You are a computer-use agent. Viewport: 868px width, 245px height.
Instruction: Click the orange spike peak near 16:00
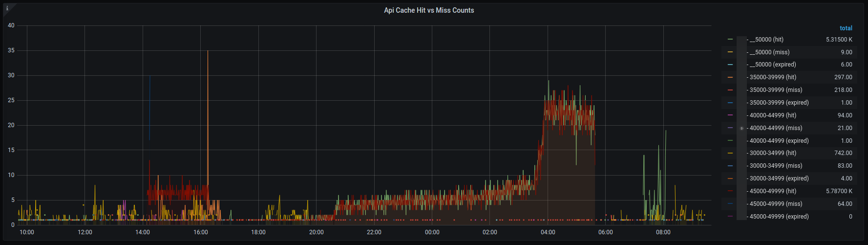tap(208, 51)
